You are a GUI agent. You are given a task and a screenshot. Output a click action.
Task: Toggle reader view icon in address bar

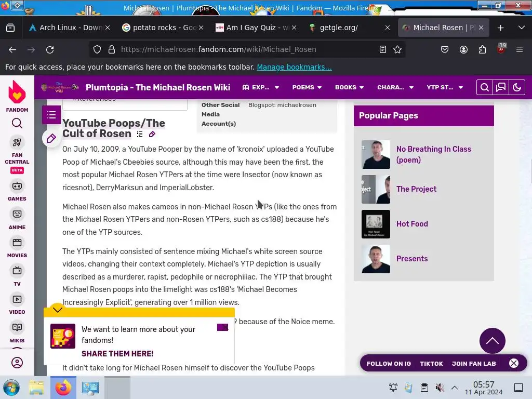coord(383,49)
